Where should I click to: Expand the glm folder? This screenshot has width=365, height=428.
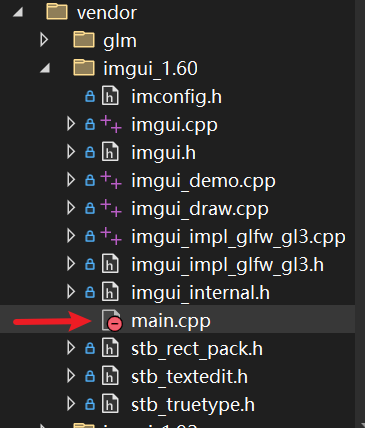pos(44,40)
